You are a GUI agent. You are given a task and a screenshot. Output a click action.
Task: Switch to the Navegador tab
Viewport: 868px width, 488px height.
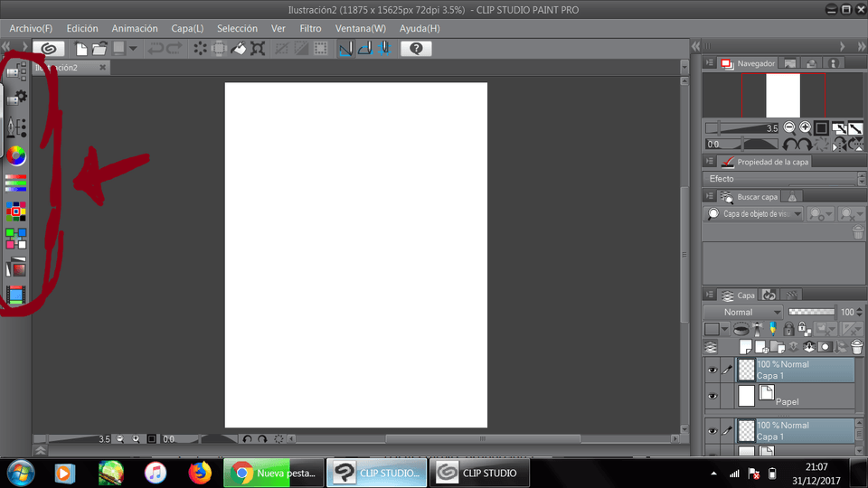(x=749, y=63)
